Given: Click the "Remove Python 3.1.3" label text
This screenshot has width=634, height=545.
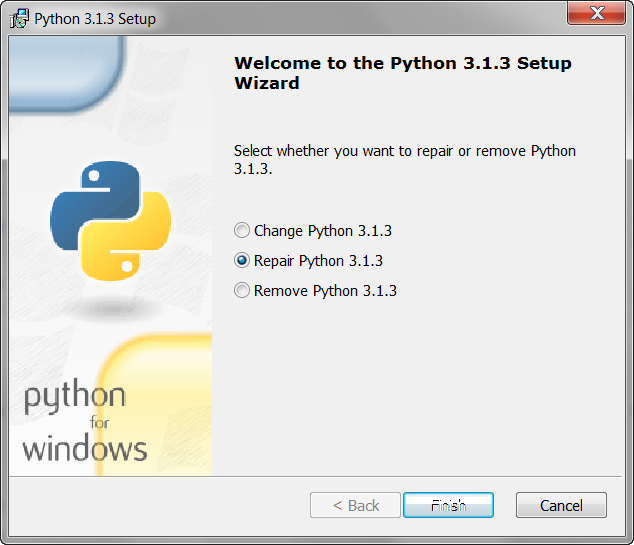Looking at the screenshot, I should click(325, 291).
